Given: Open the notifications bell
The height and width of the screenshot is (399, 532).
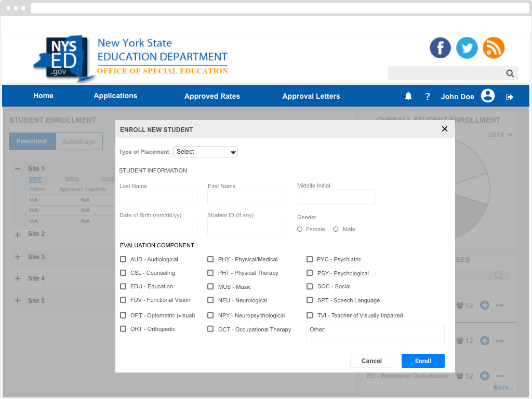Looking at the screenshot, I should tap(408, 96).
